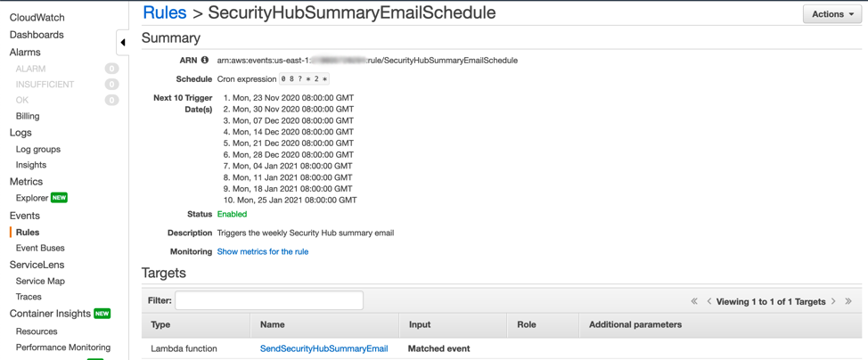Select ServiceLens in the sidebar
This screenshot has width=868, height=360.
(x=37, y=265)
